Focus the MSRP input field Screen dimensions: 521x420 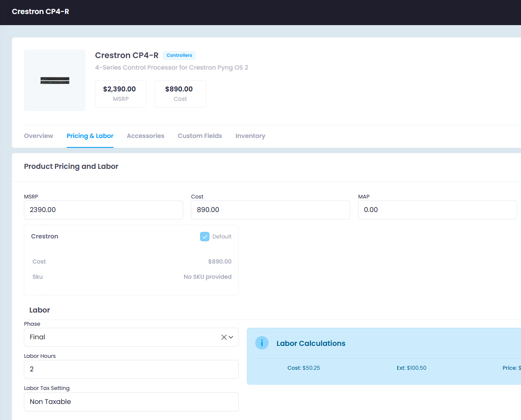point(103,210)
